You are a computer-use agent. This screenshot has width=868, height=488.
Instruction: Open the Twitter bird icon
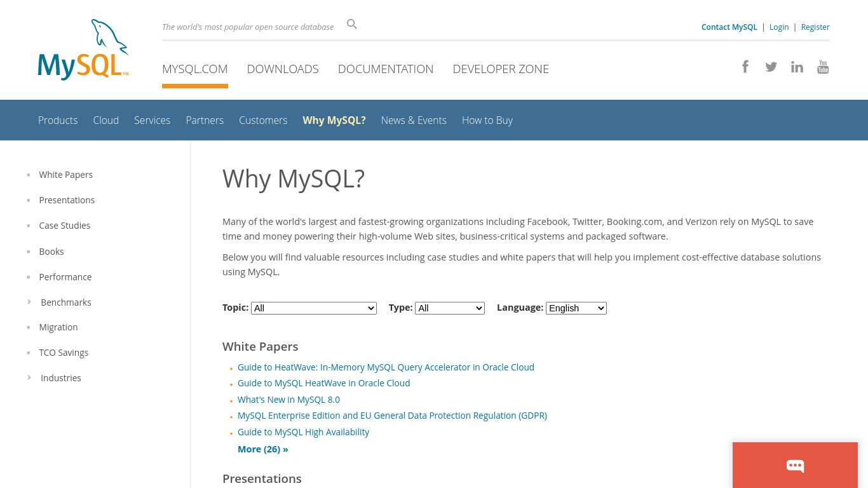pyautogui.click(x=771, y=67)
